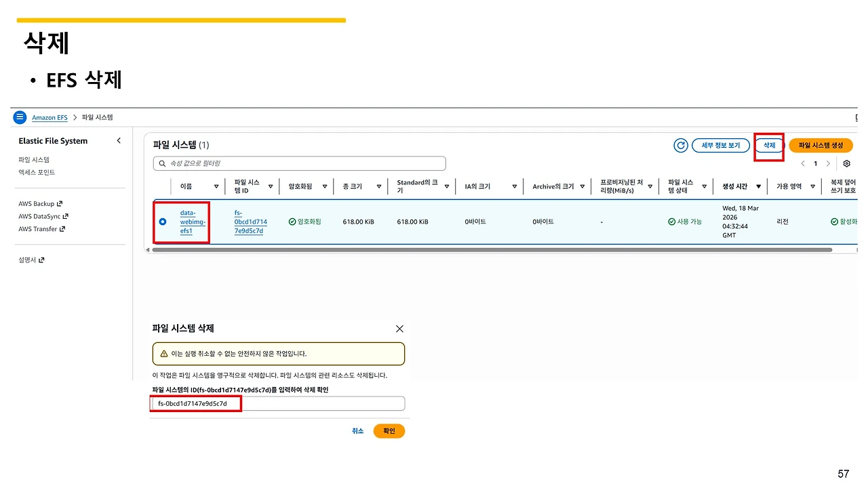
Task: Click the external link icon beside AWS DataSync
Action: (66, 216)
